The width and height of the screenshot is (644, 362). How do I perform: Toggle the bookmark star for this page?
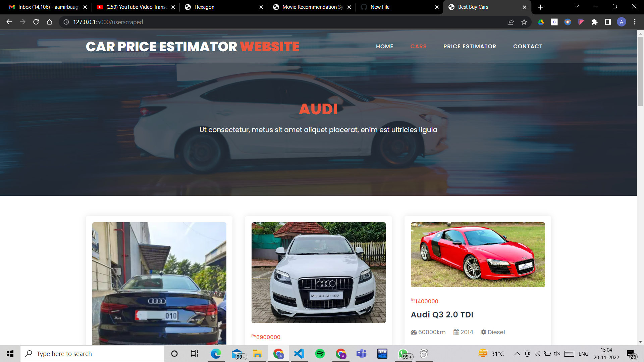(x=524, y=22)
